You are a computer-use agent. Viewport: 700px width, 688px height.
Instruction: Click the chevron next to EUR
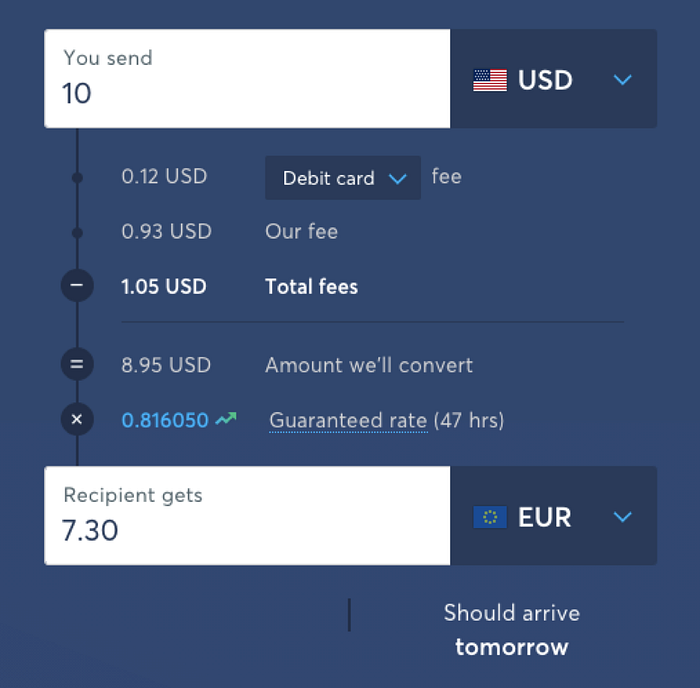point(622,517)
